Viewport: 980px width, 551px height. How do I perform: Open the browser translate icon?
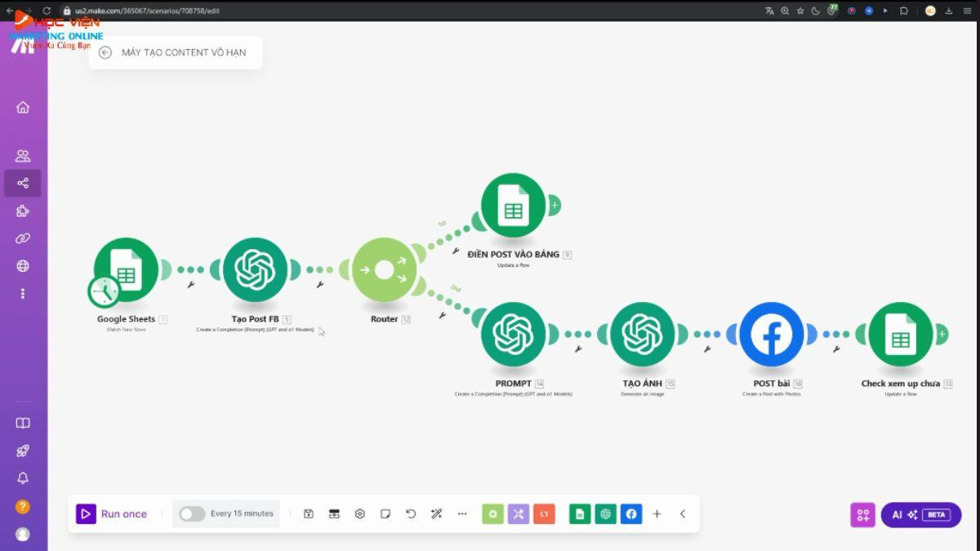pyautogui.click(x=769, y=11)
